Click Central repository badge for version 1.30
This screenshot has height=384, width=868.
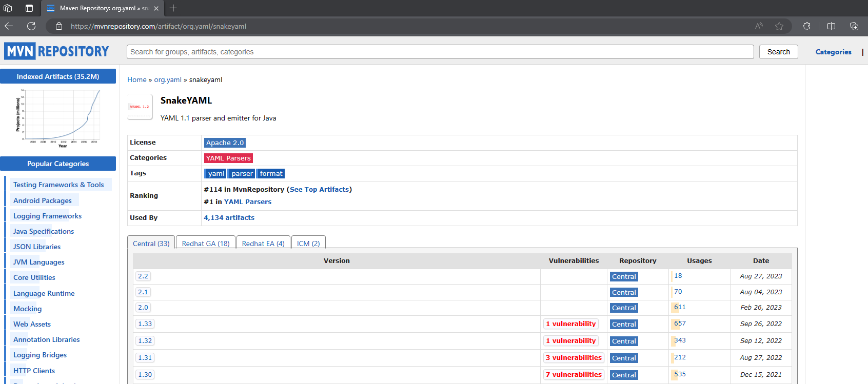pos(624,375)
